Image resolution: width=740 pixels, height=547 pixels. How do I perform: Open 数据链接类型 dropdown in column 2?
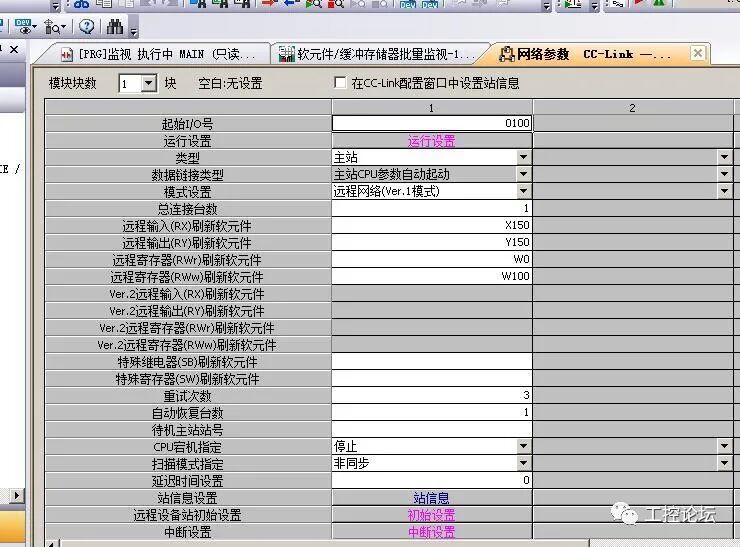pos(724,174)
